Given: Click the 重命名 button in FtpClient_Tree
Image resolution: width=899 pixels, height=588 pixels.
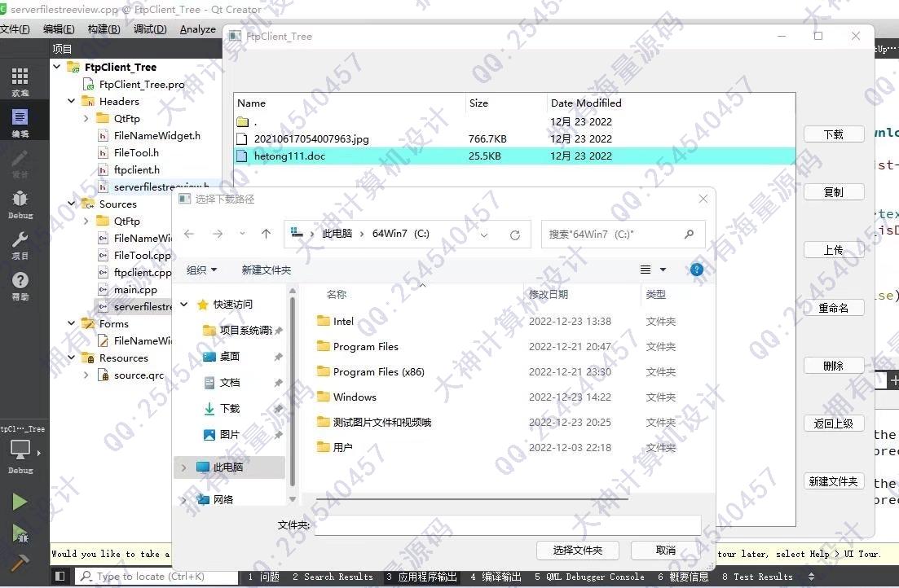Looking at the screenshot, I should (x=834, y=309).
